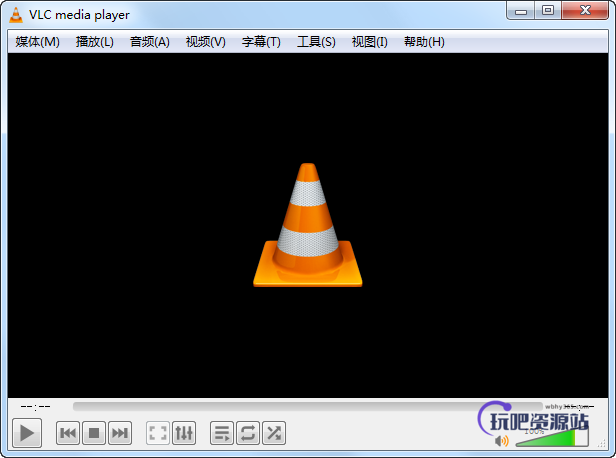Maximize the VLC window
Viewport: 616px width, 458px height.
point(548,11)
